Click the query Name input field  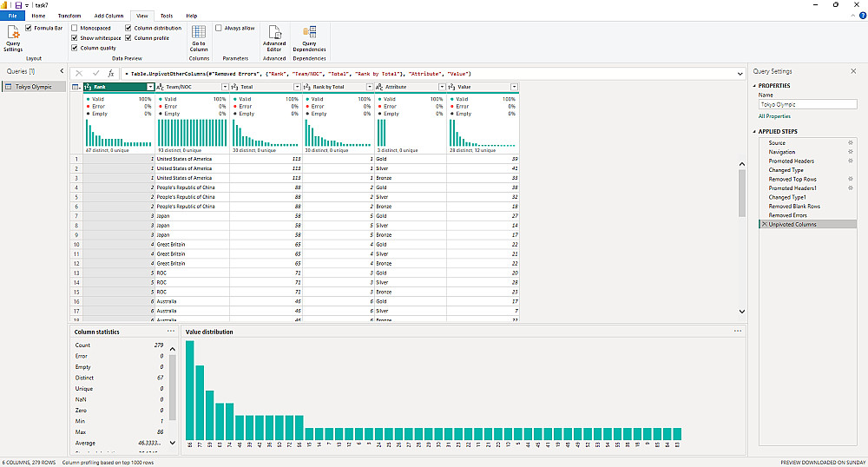806,104
